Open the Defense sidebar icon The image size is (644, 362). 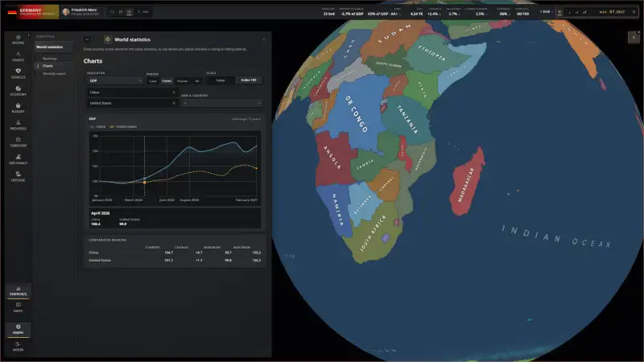point(18,176)
